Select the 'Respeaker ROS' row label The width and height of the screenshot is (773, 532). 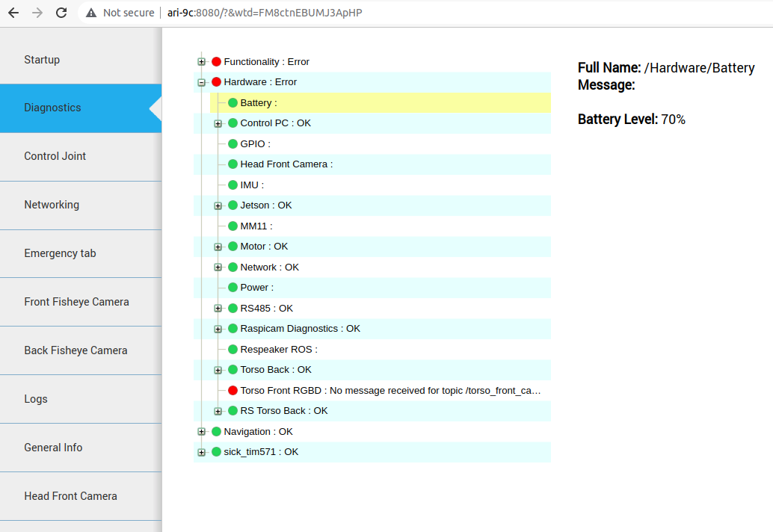tap(279, 349)
